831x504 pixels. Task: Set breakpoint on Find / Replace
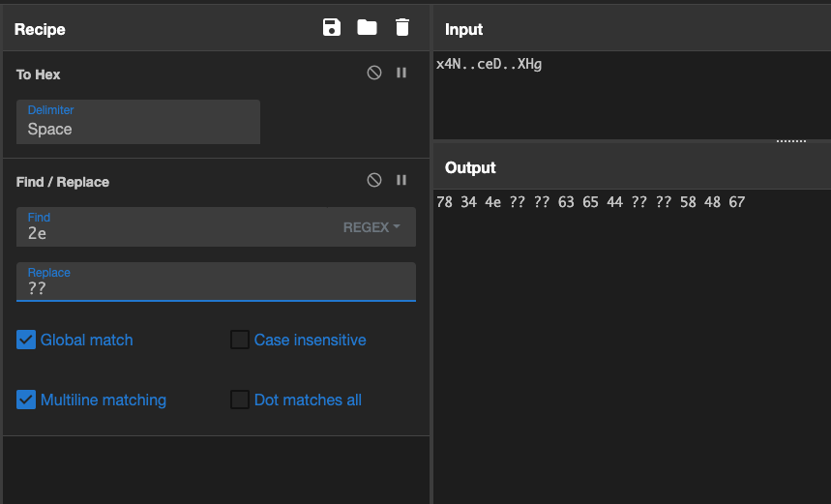point(401,181)
